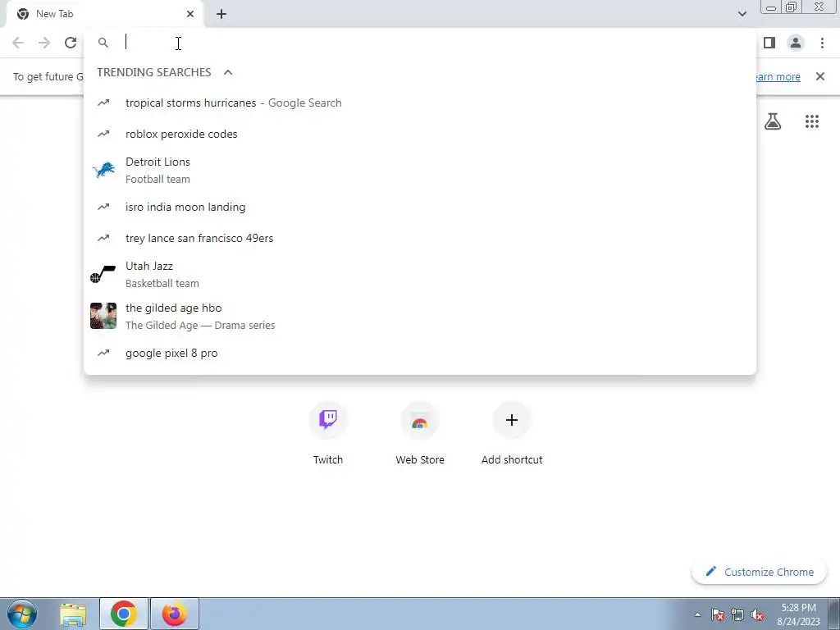Open the taskbar clock showing 5:28 PM
The width and height of the screenshot is (840, 630).
click(798, 614)
